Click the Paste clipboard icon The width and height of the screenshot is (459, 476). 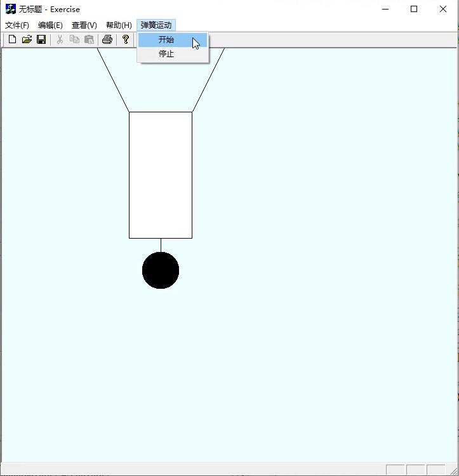[x=89, y=39]
